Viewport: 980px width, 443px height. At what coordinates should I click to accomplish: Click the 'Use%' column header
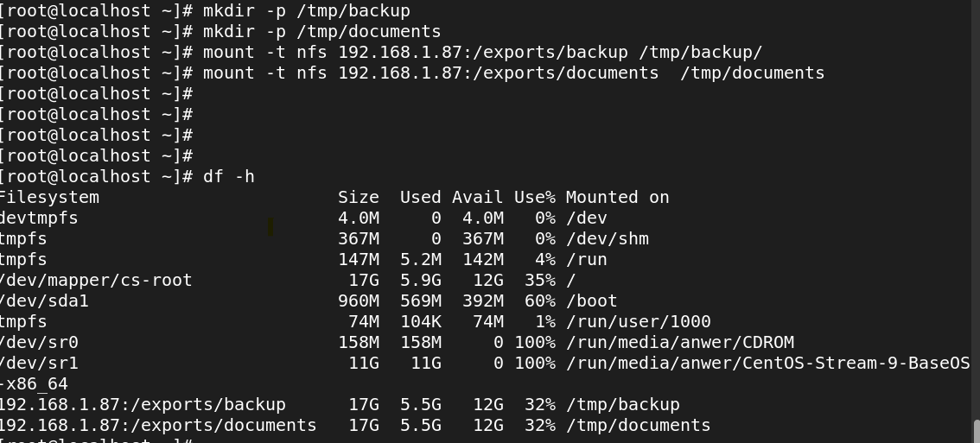point(535,198)
